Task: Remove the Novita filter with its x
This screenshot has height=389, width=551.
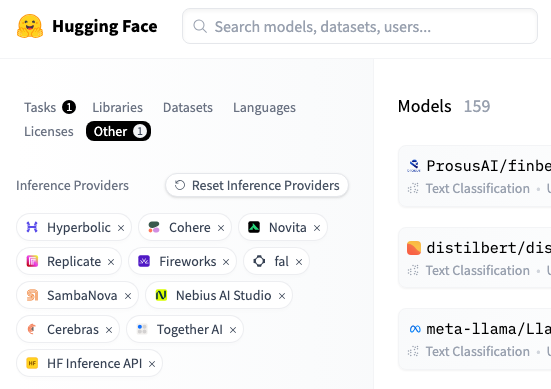Action: coord(317,228)
